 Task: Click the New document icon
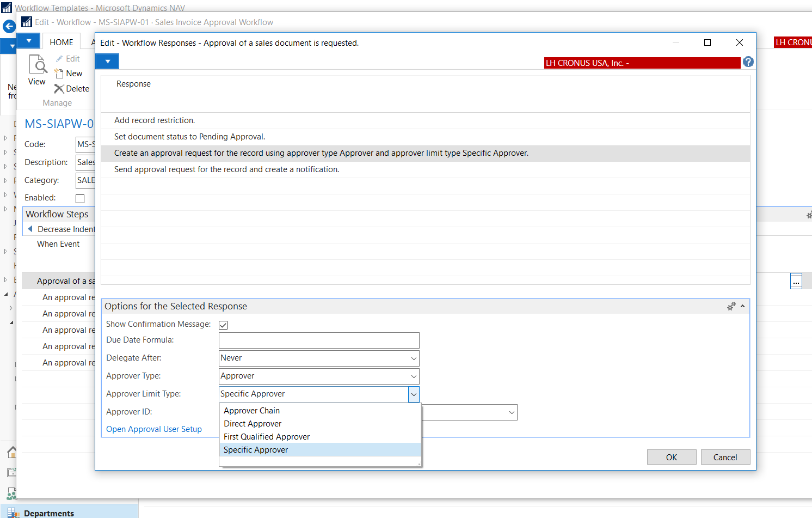(59, 74)
